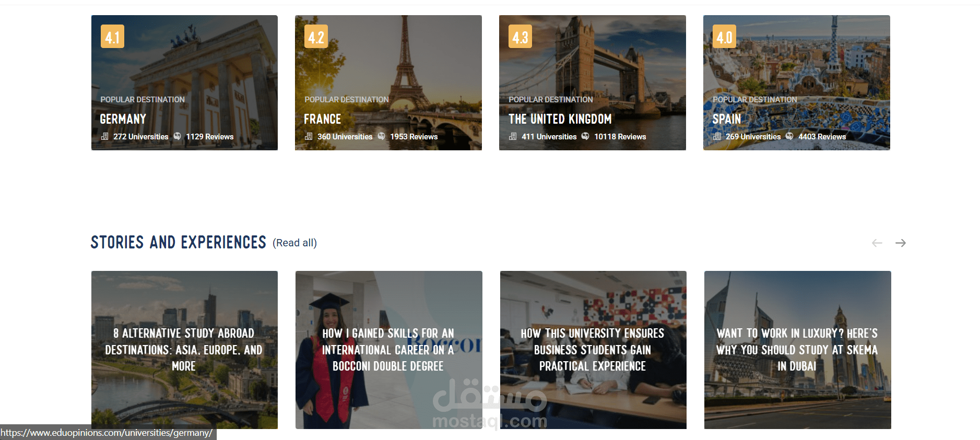Click the next arrow in Stories carousel
980x440 pixels.
pos(900,243)
